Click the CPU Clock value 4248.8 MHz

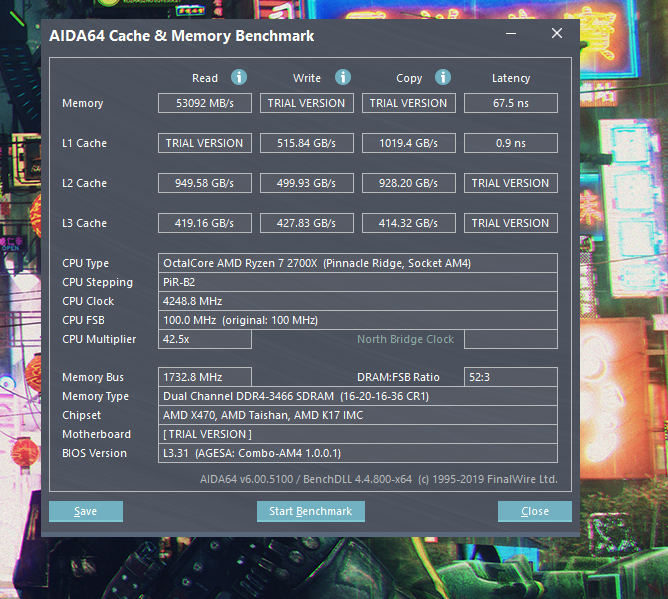coord(358,301)
